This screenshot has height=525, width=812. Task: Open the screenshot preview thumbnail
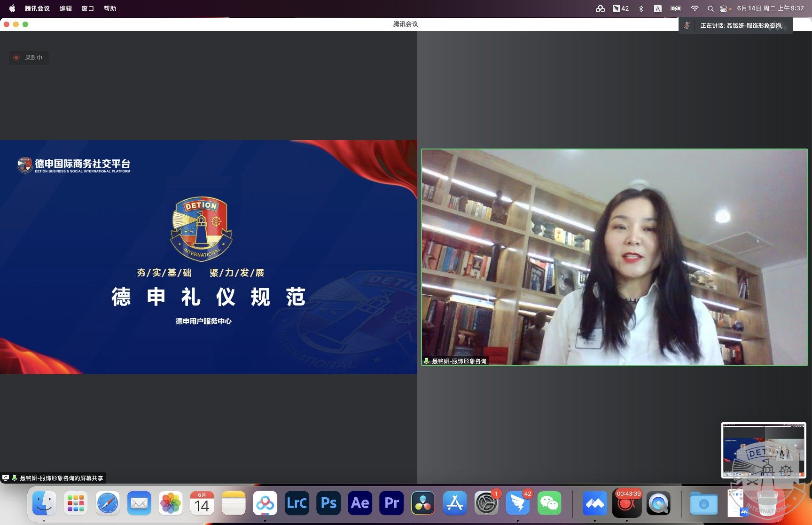tap(764, 450)
